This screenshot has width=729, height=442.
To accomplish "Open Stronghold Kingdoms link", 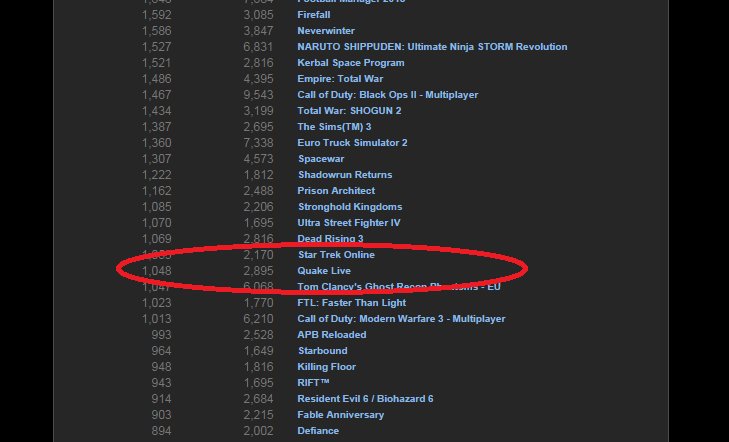I will (349, 207).
